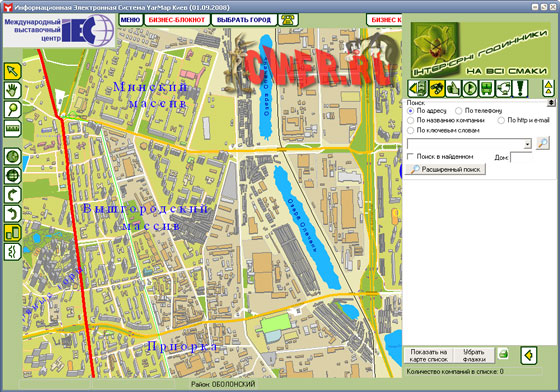This screenshot has height=392, width=560.
Task: Pick the ruler distance measurement tool
Action: click(12, 129)
